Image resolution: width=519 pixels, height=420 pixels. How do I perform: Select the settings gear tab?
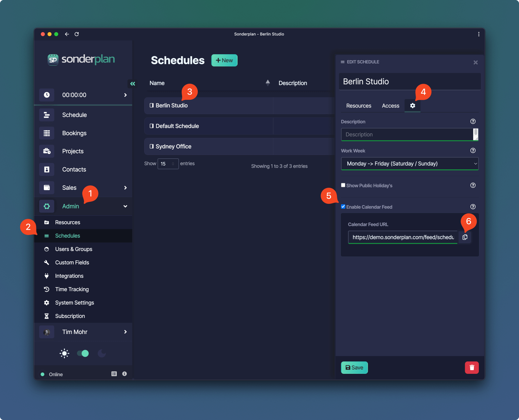click(413, 106)
